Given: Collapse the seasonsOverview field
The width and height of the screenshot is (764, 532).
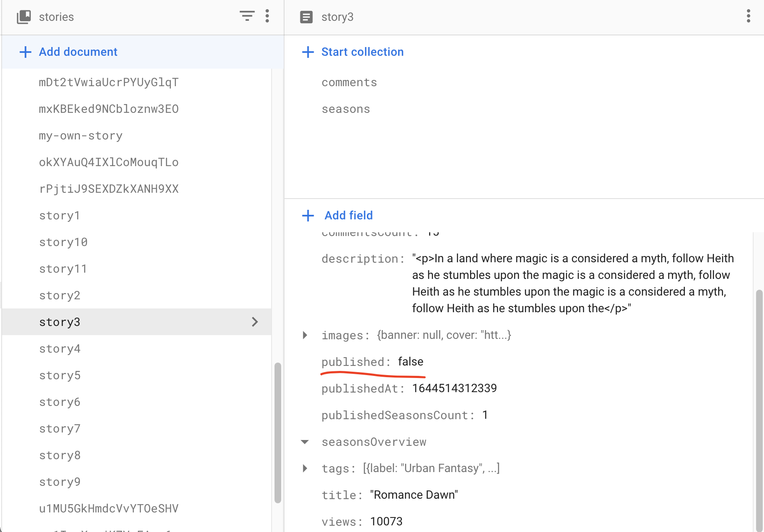Looking at the screenshot, I should point(305,442).
